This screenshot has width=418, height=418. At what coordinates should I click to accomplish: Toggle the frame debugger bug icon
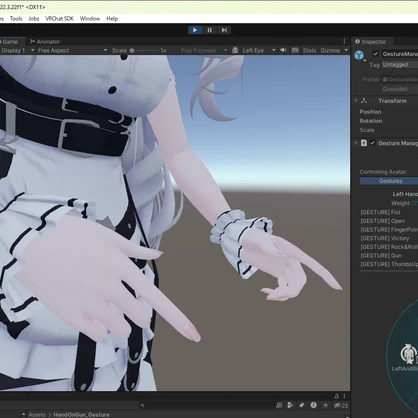235,50
